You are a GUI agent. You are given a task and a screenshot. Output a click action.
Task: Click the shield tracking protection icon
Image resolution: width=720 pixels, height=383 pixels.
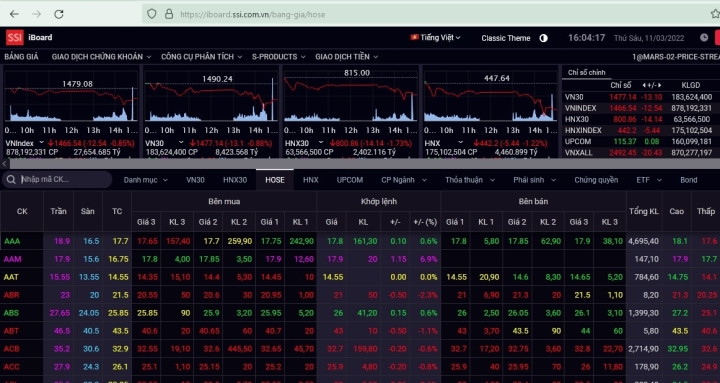point(152,14)
